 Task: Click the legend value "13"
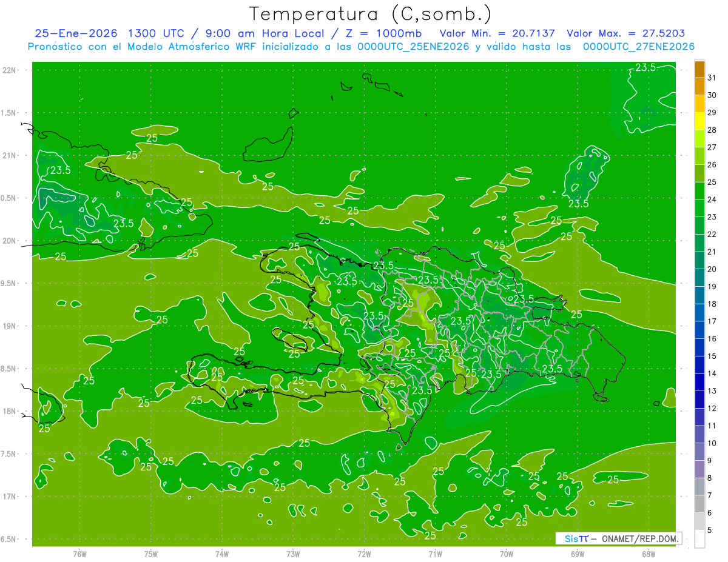coord(712,391)
